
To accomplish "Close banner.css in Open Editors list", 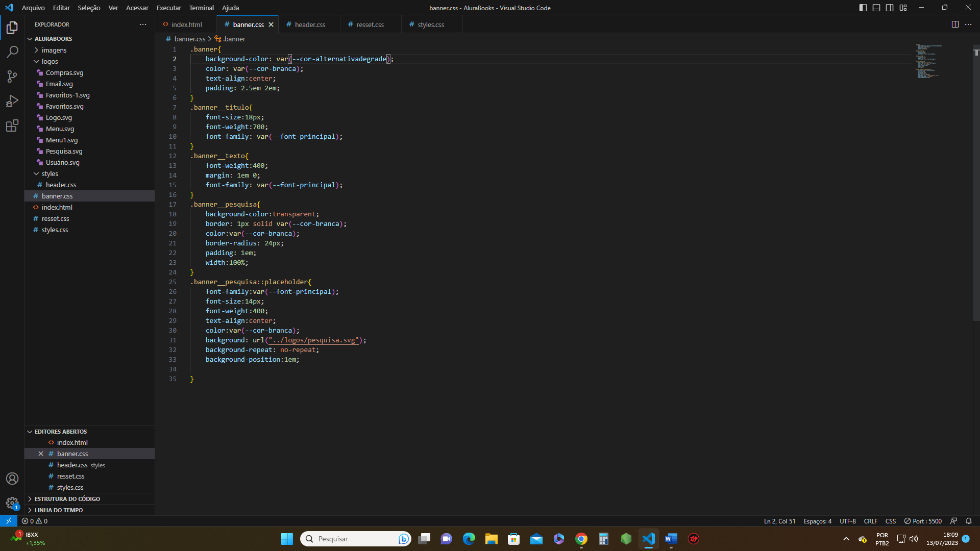I will click(41, 454).
